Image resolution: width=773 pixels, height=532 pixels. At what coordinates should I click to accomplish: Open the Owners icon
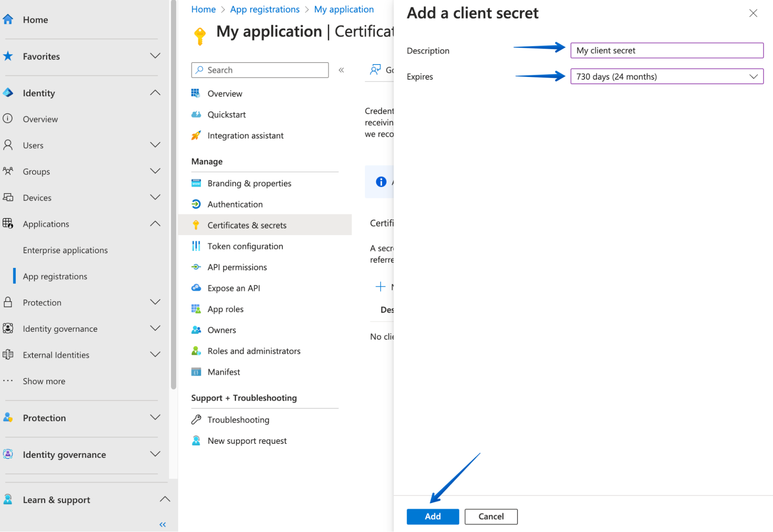pos(196,330)
